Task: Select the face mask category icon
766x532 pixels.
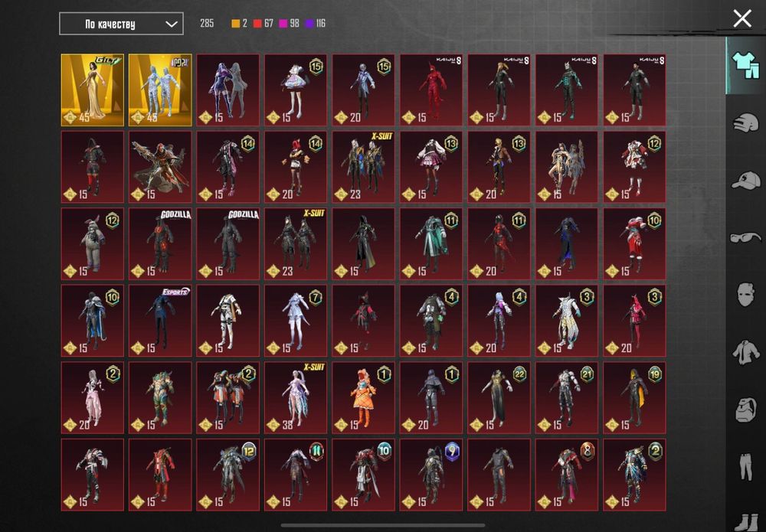Action: (745, 294)
